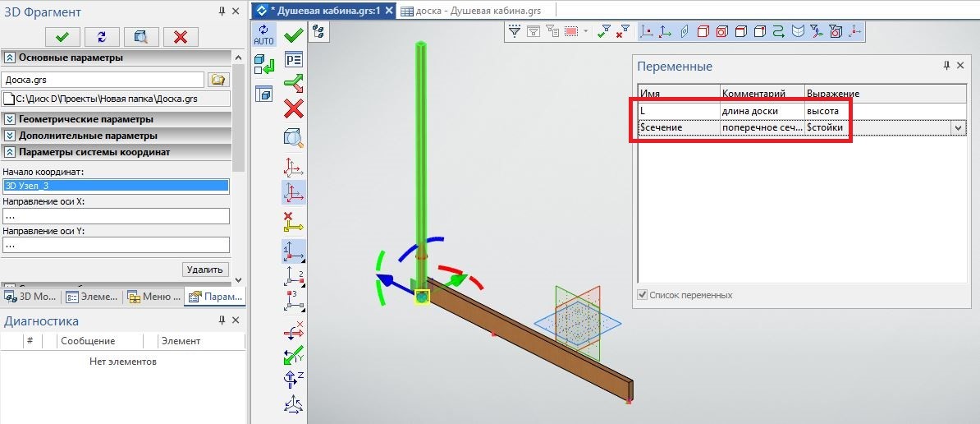Screen dimensions: 980x424
Task: Switch to the доска - Душевая кабина.grs tab
Action: [472, 11]
